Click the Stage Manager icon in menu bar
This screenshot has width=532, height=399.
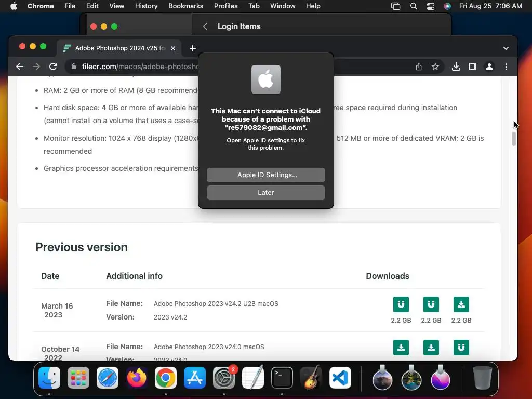[x=395, y=6]
